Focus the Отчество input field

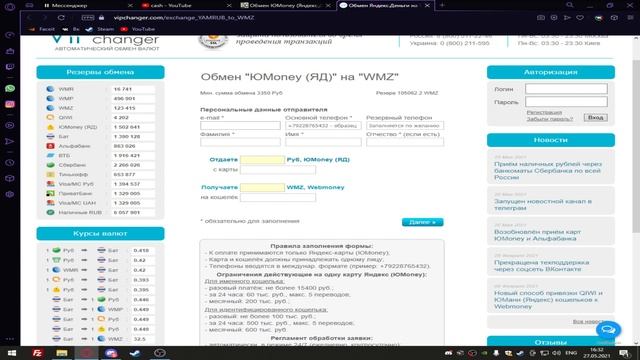point(405,142)
